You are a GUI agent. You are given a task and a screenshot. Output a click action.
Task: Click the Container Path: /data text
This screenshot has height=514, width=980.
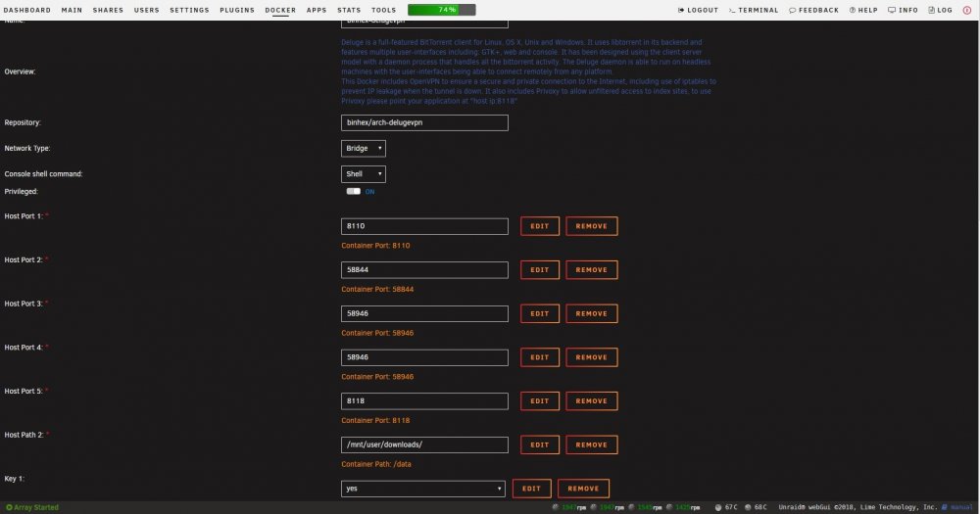pos(376,464)
